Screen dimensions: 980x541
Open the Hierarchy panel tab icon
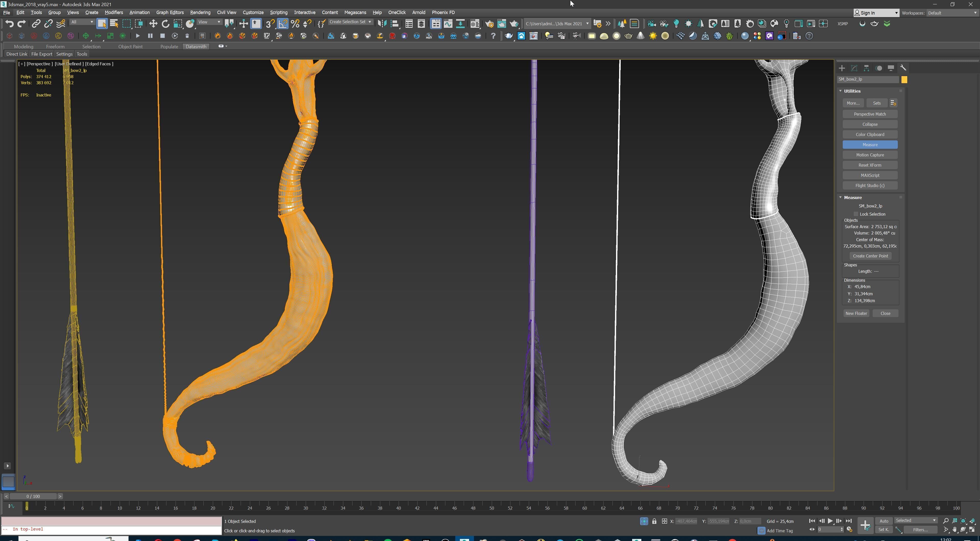[866, 68]
